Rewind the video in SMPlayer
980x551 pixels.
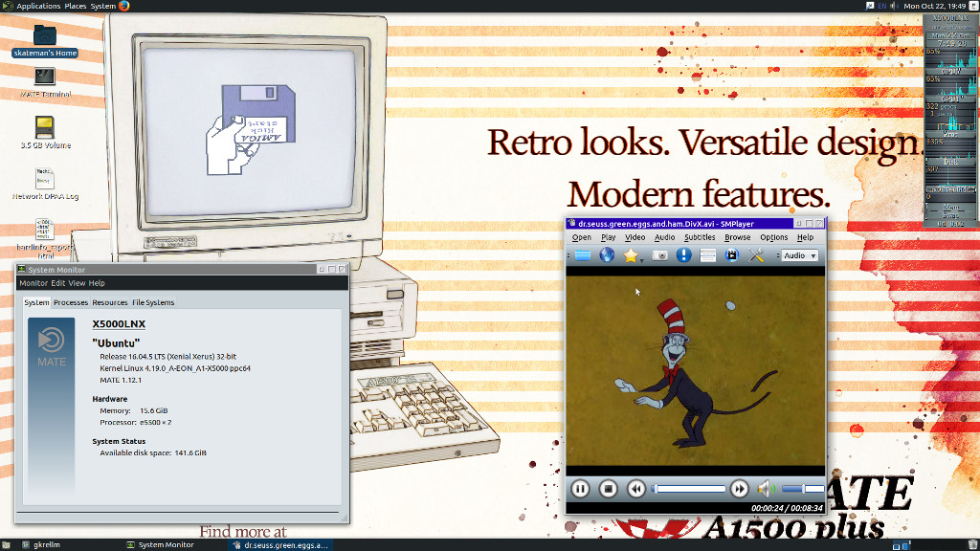pyautogui.click(x=636, y=489)
